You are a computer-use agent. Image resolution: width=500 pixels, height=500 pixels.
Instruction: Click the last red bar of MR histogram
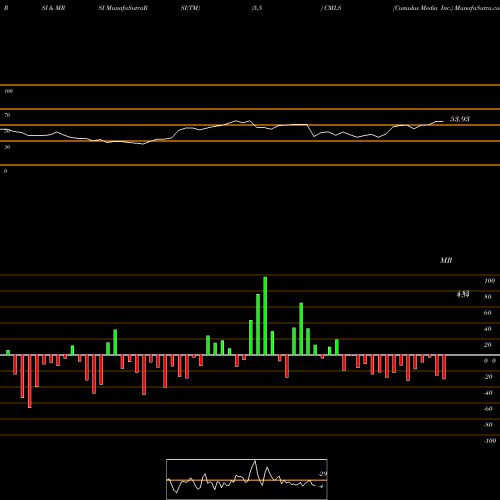(x=444, y=367)
